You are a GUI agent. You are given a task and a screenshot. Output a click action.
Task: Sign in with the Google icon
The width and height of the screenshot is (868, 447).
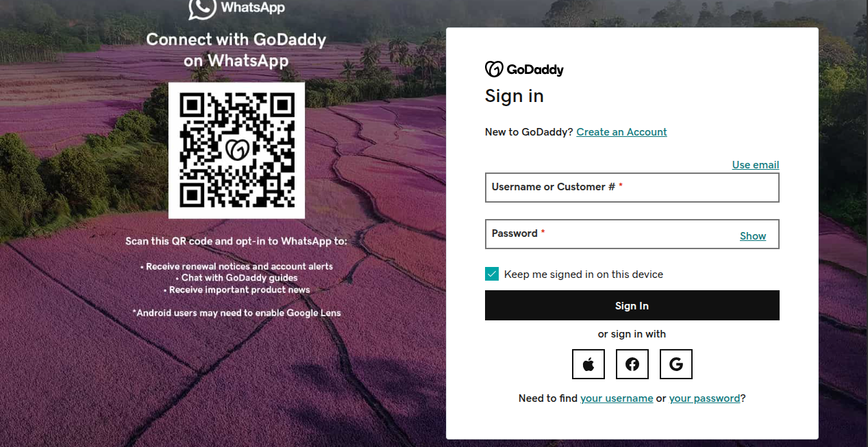point(675,363)
